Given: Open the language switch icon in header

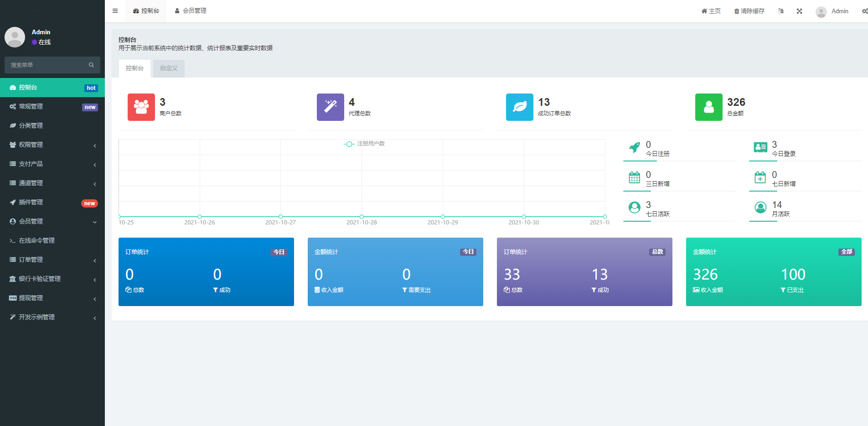Looking at the screenshot, I should [781, 11].
